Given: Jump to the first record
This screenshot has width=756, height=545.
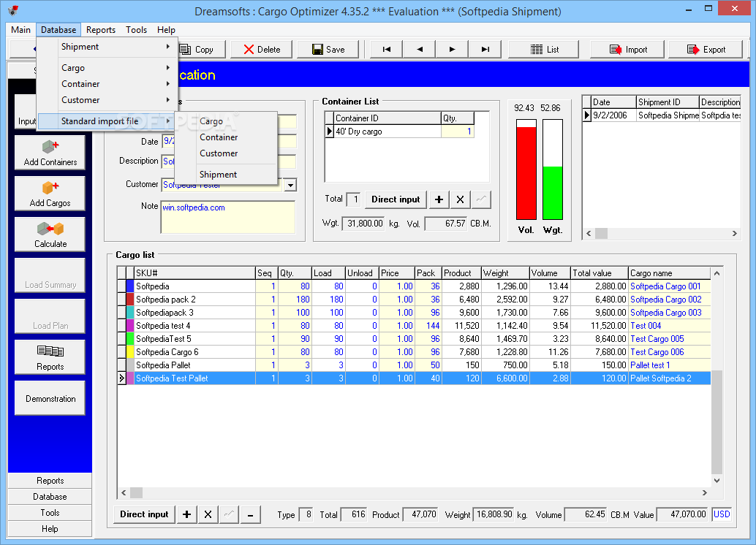Looking at the screenshot, I should [387, 49].
